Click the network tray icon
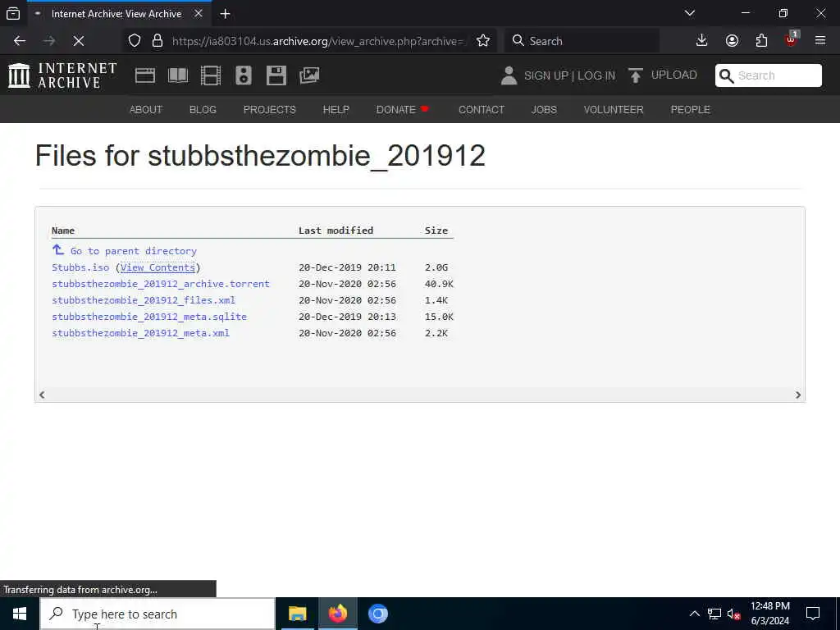Screen dimensions: 840x630 tap(714, 614)
